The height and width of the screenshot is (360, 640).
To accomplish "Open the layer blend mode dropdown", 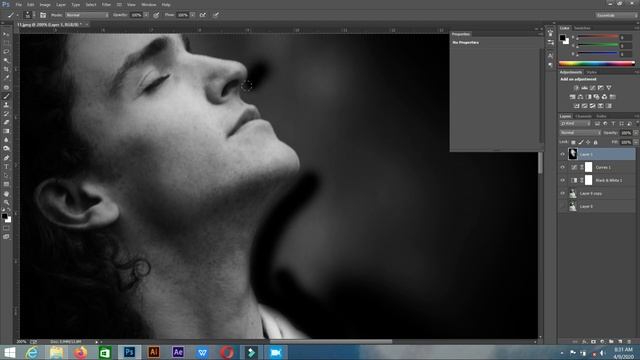I will click(x=580, y=133).
